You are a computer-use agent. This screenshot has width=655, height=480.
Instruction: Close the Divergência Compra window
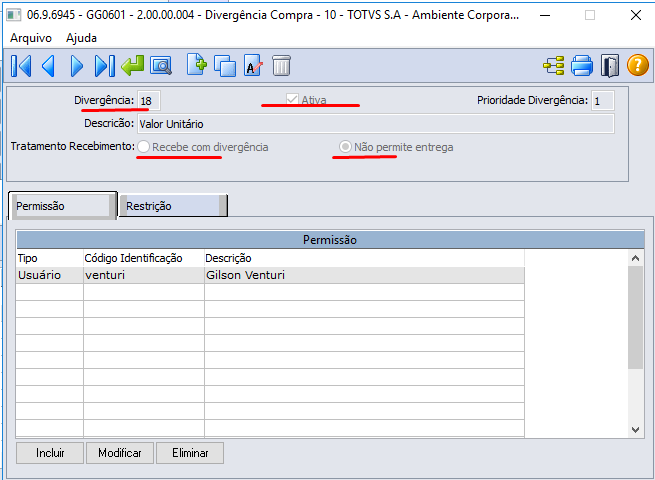[636, 15]
